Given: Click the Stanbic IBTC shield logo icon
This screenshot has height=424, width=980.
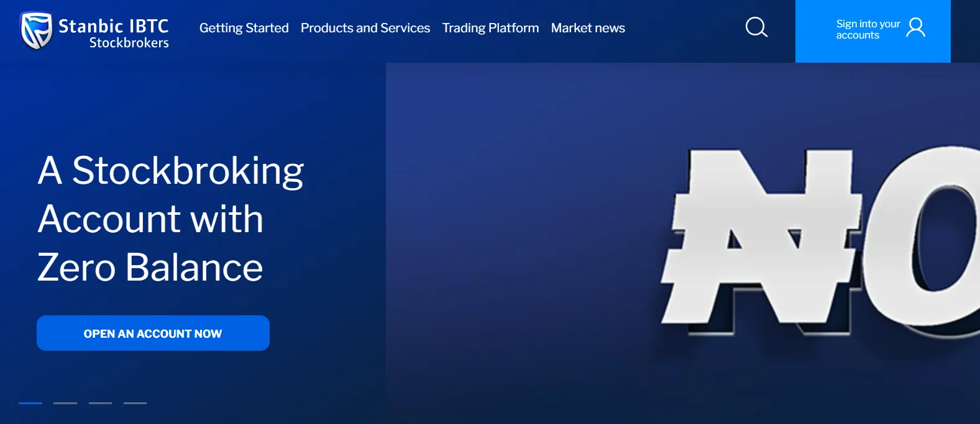Looking at the screenshot, I should (x=36, y=30).
